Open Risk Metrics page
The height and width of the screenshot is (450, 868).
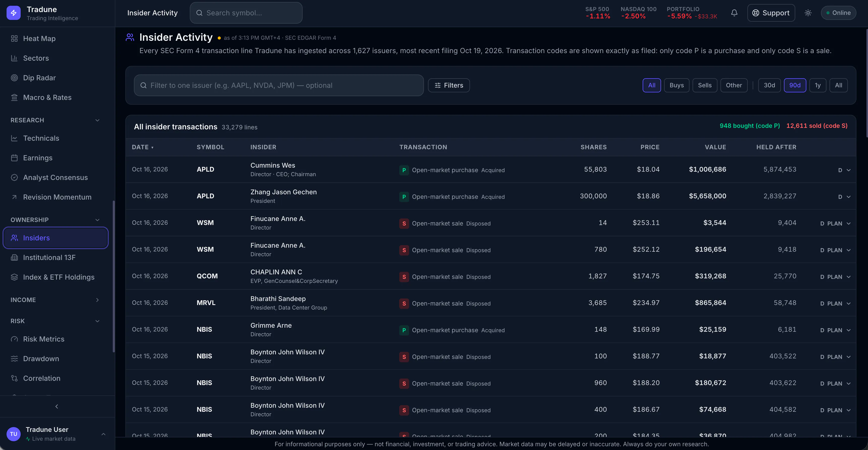(x=56, y=339)
